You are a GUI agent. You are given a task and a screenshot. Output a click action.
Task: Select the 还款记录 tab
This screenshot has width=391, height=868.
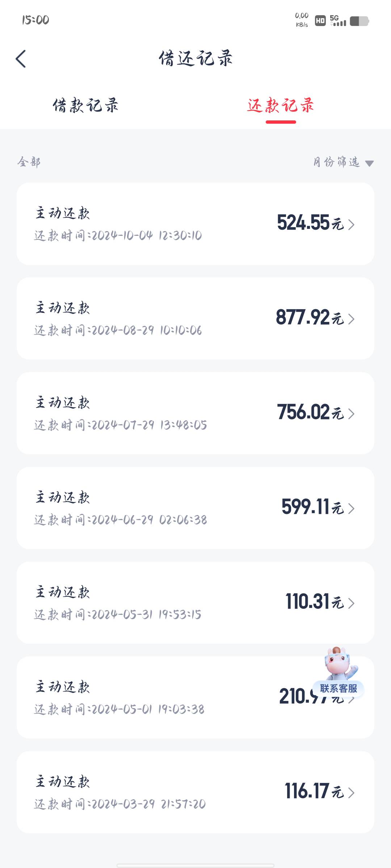point(281,106)
